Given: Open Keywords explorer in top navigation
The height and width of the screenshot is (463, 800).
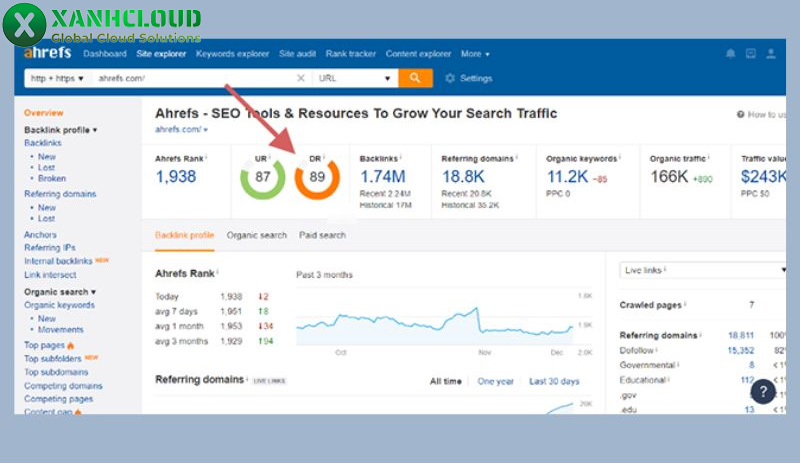Looking at the screenshot, I should coord(232,54).
